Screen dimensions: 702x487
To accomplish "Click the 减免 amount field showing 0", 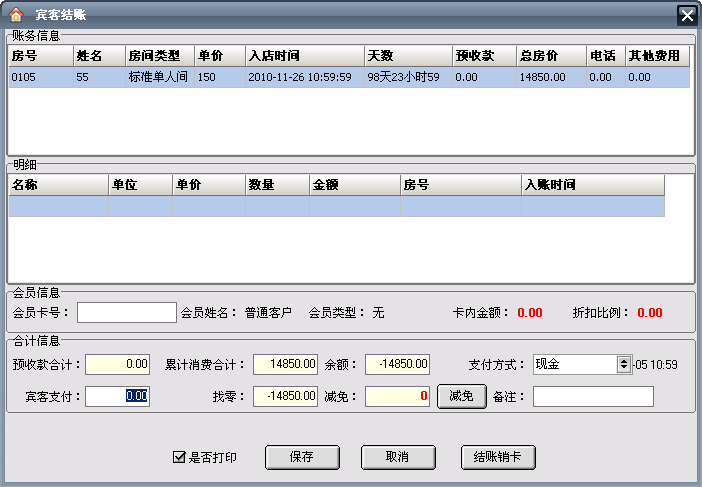I will pyautogui.click(x=398, y=396).
